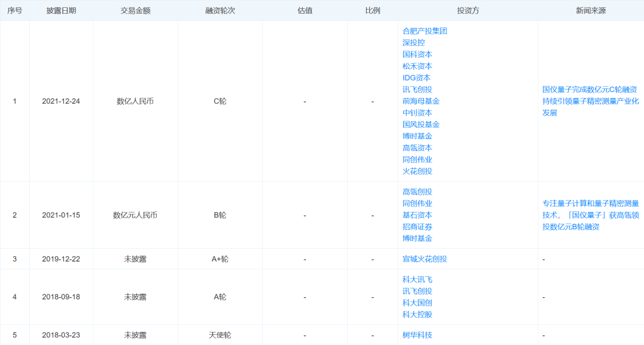Click the 序号 column header
The image size is (644, 345).
15,11
